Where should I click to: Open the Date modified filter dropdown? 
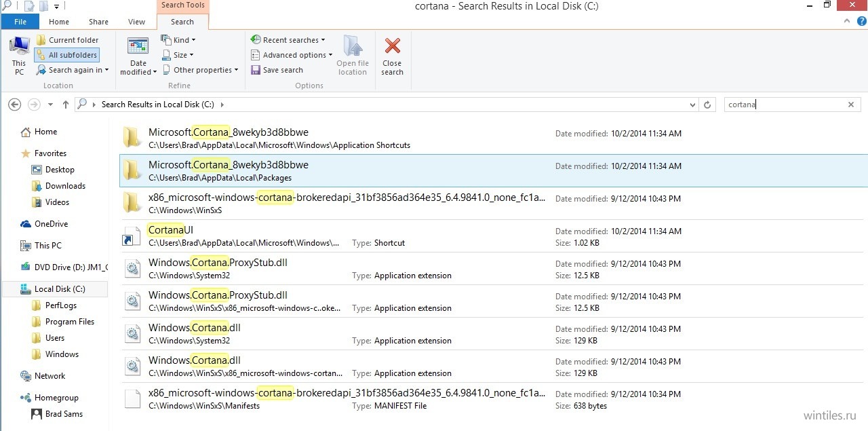[x=138, y=56]
